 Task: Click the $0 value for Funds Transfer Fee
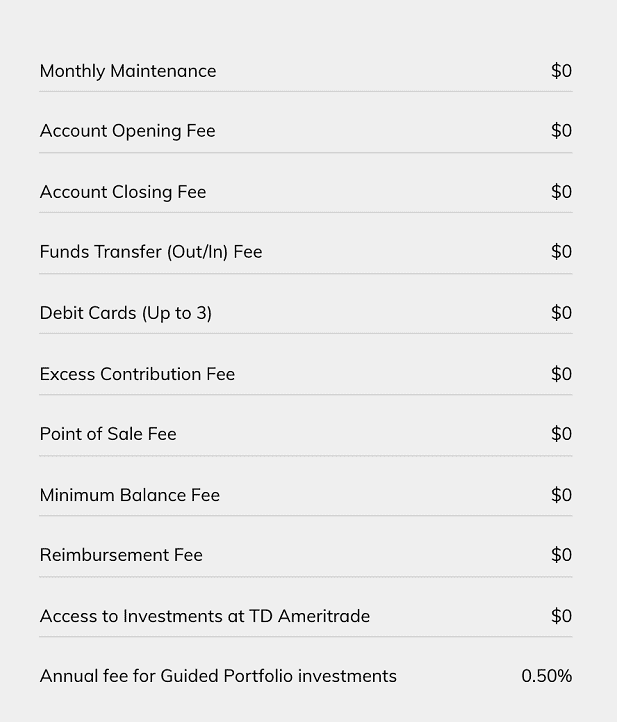pyautogui.click(x=561, y=252)
